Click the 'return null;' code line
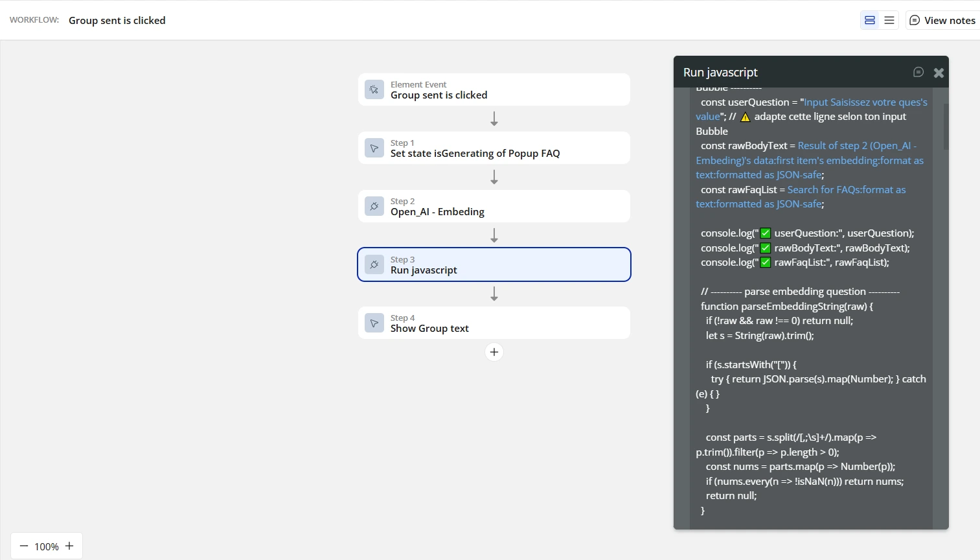This screenshot has height=560, width=980. click(731, 495)
